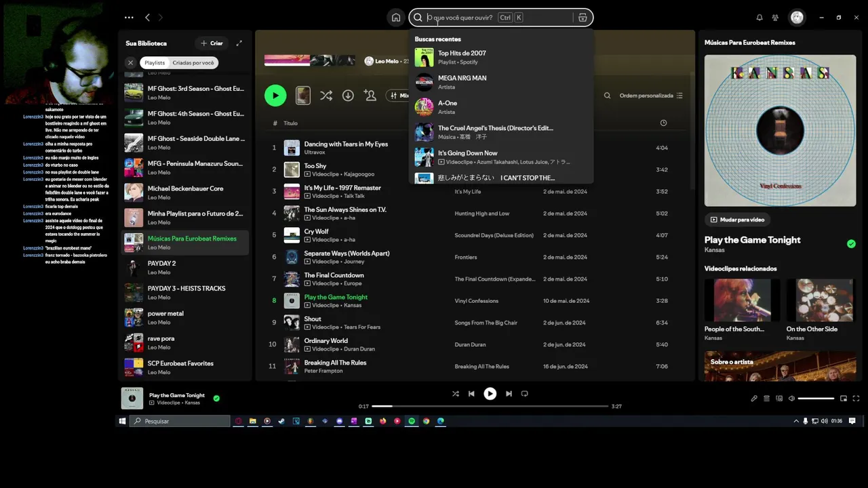Open the power metal playlist

point(185,318)
